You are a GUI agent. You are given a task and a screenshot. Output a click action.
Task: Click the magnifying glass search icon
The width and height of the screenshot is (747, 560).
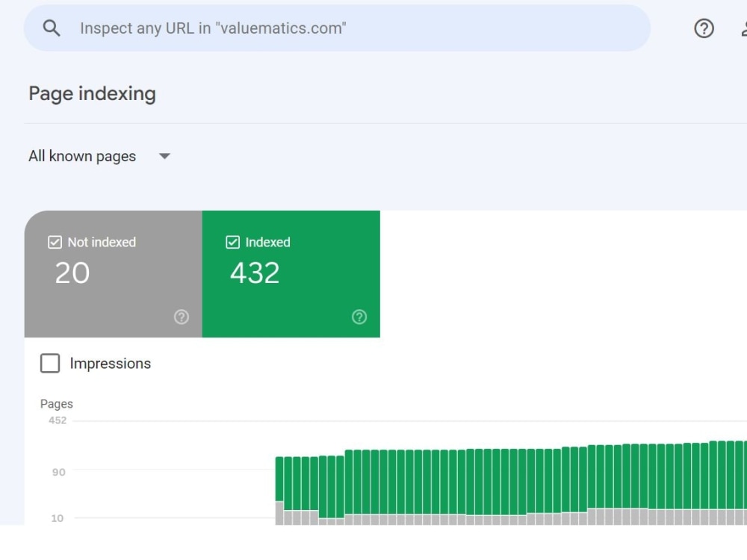point(51,28)
